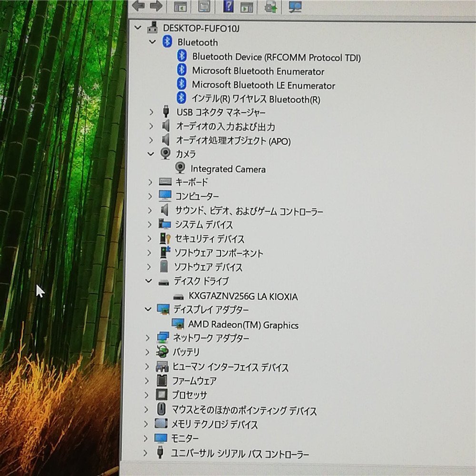Select the メモリ テクノロジ デバイス label
The height and width of the screenshot is (476, 476).
214,424
